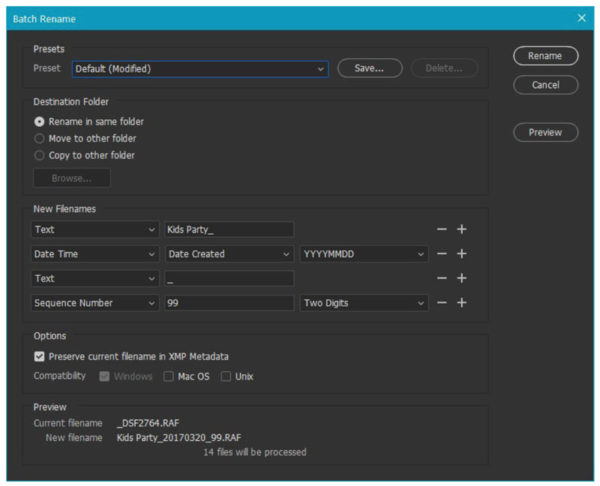Screen dimensions: 600x486
Task: Click the Cancel button
Action: [546, 85]
